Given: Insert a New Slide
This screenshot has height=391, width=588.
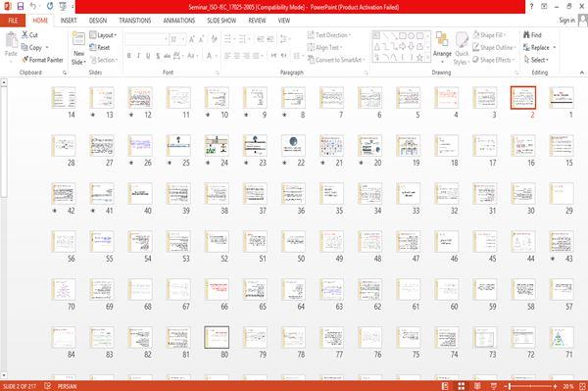Looking at the screenshot, I should 78,49.
